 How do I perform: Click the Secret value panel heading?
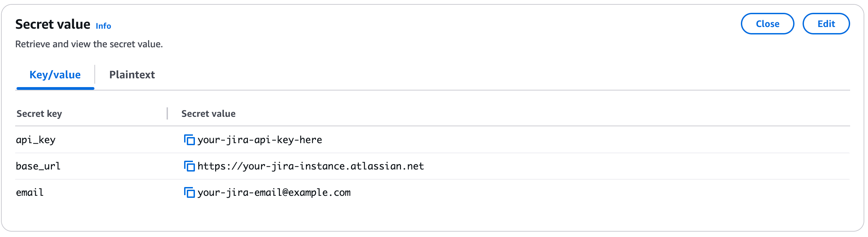pos(53,24)
